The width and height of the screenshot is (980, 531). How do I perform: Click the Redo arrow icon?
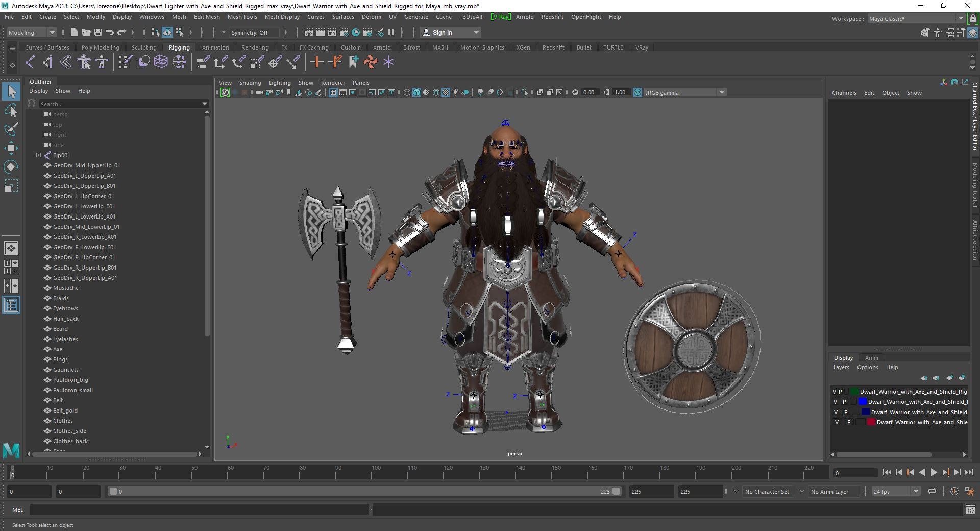121,32
